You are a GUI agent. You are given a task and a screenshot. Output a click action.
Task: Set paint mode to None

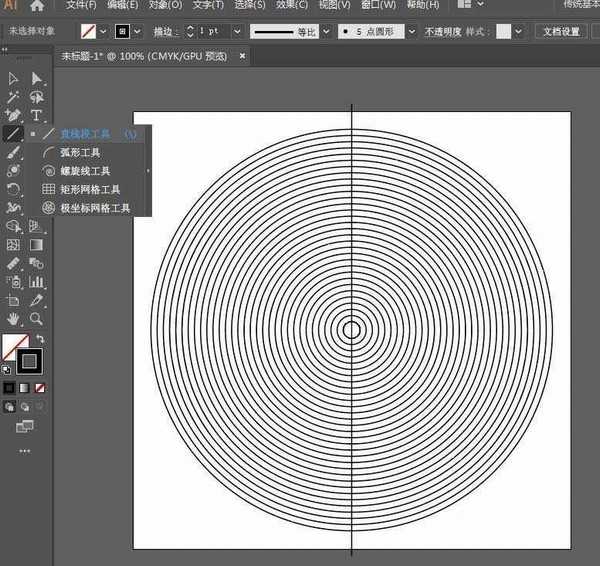click(x=40, y=387)
